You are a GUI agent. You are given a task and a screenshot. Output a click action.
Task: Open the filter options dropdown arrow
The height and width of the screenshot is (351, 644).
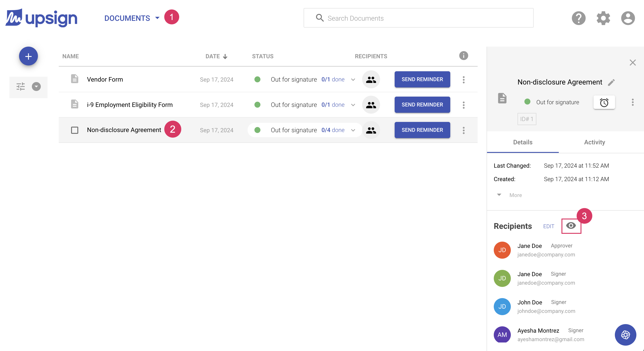click(x=36, y=87)
